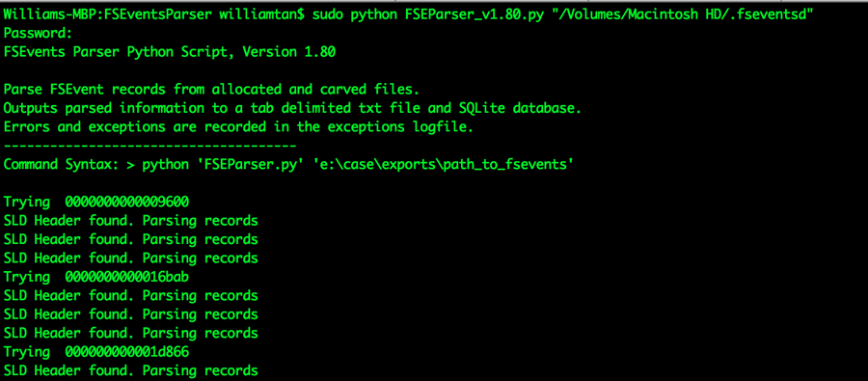868x381 pixels.
Task: Click the words SQLite database
Action: (x=516, y=109)
